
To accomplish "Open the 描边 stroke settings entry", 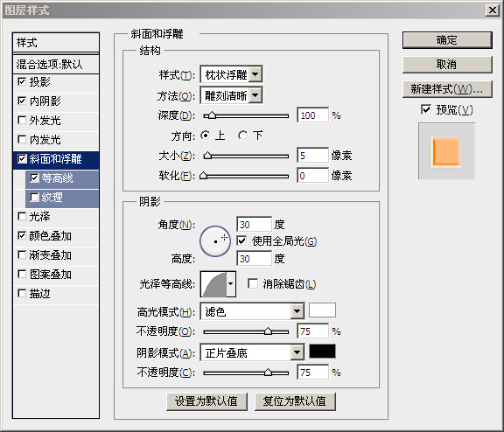I will (39, 294).
